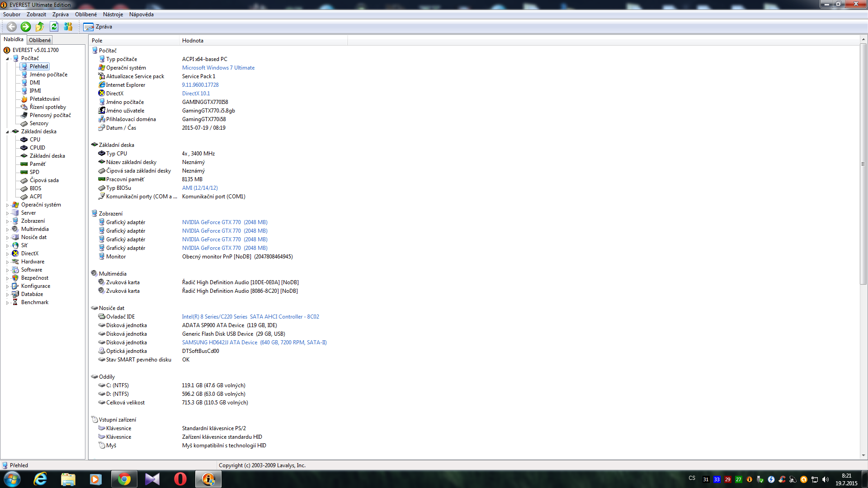The image size is (868, 488).
Task: Launch Opera from taskbar
Action: point(180,479)
